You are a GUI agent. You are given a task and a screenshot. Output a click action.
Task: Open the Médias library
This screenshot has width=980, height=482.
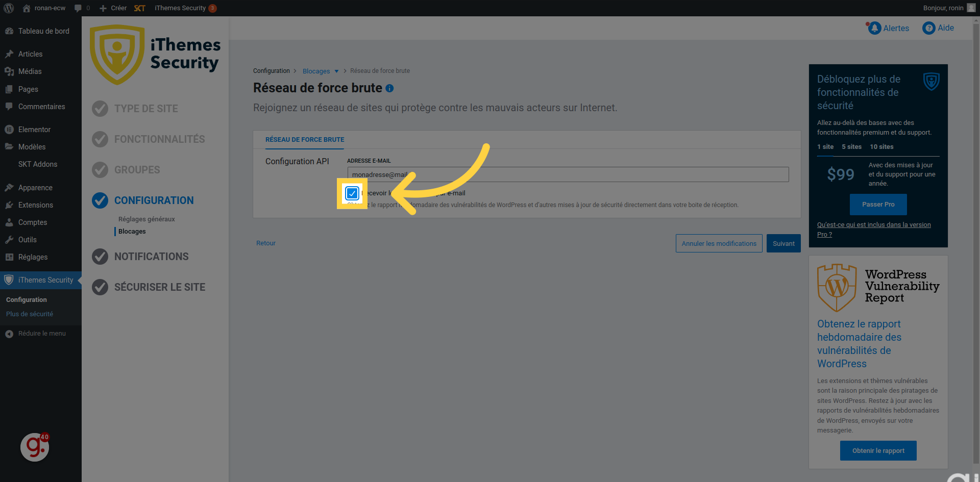pyautogui.click(x=41, y=71)
